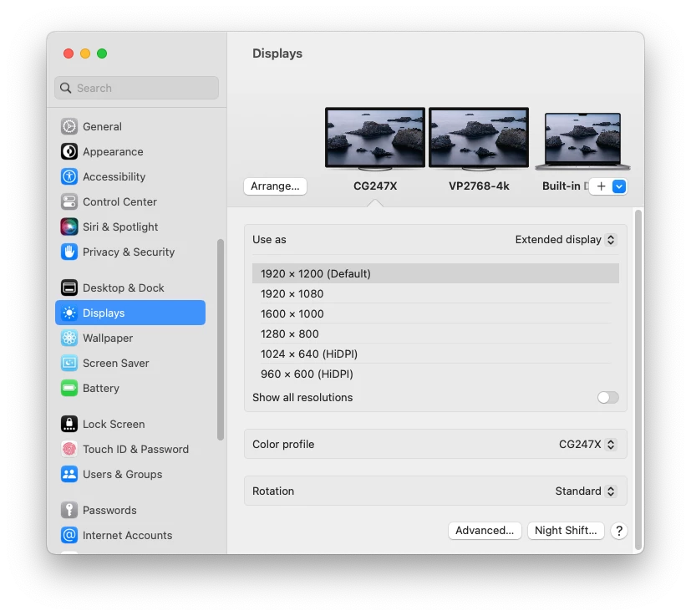Select Siri & Spotlight icon
This screenshot has width=691, height=616.
[x=69, y=227]
